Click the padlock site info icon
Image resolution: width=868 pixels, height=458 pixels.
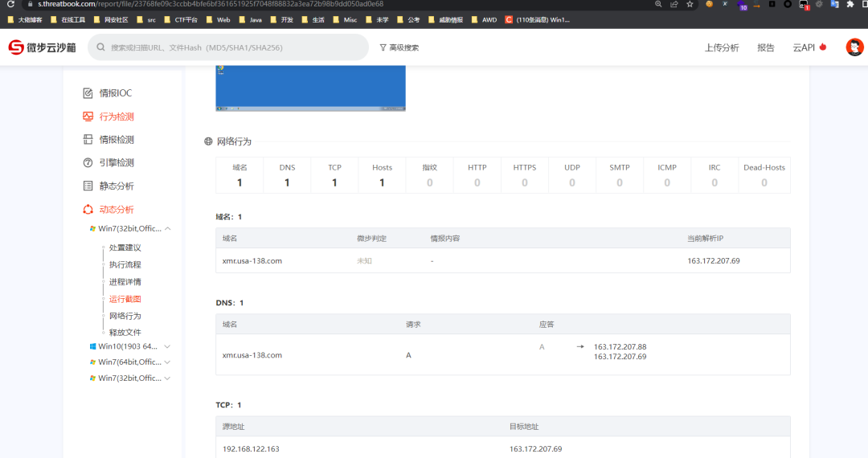[30, 4]
